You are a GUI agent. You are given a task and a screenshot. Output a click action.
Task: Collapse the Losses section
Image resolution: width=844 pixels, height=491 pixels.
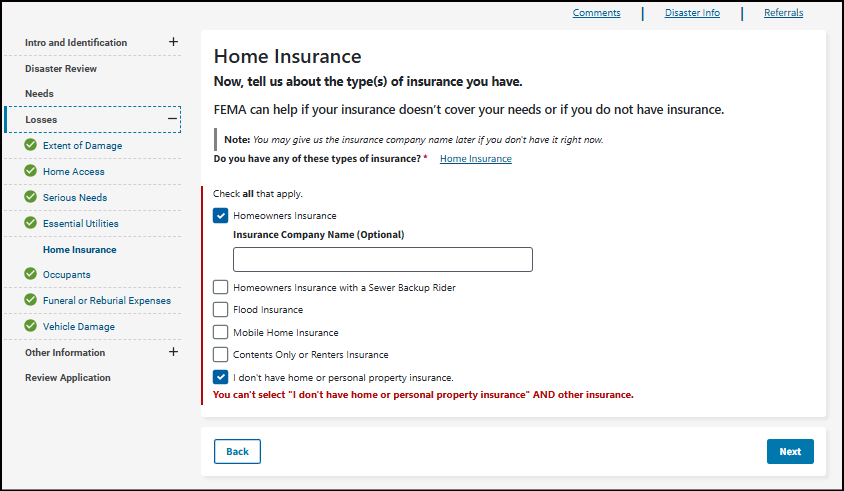pyautogui.click(x=173, y=119)
